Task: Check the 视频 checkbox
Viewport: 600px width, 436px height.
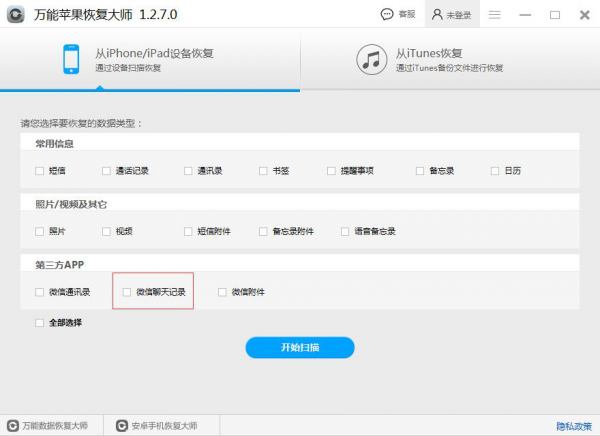Action: tap(106, 231)
